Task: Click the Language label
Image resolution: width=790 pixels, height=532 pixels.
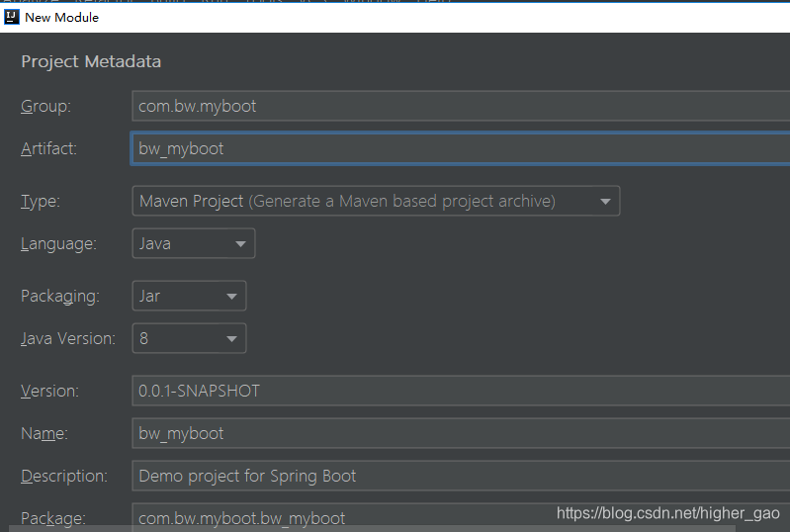Action: pyautogui.click(x=58, y=244)
